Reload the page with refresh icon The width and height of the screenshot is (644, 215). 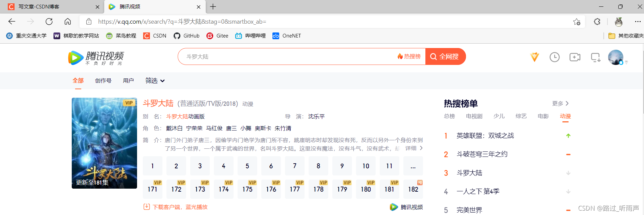pos(49,22)
